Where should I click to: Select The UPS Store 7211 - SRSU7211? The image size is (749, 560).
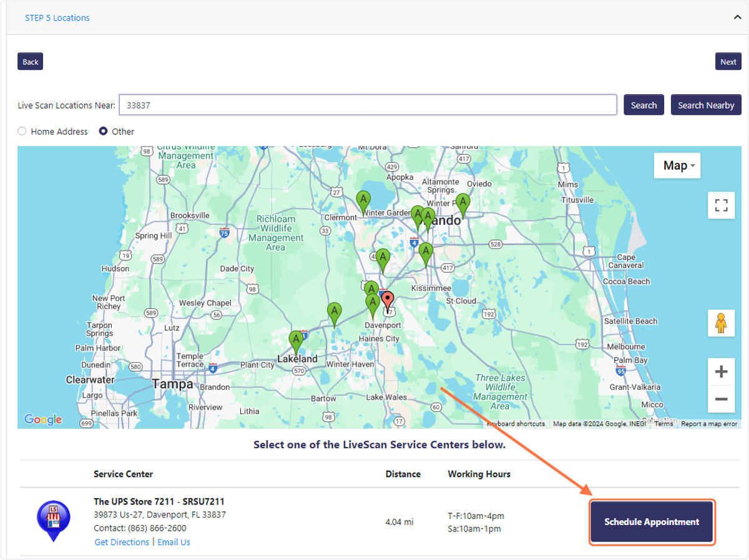[159, 501]
